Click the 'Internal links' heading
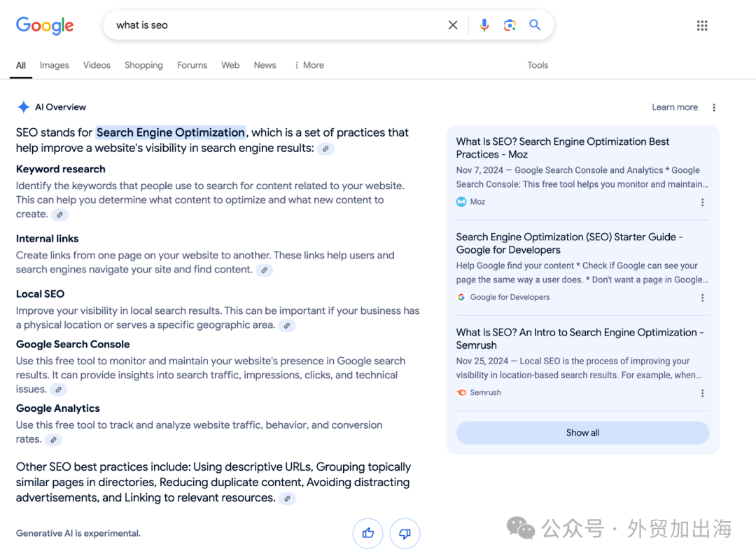Viewport: 756px width, 559px height. pyautogui.click(x=48, y=239)
